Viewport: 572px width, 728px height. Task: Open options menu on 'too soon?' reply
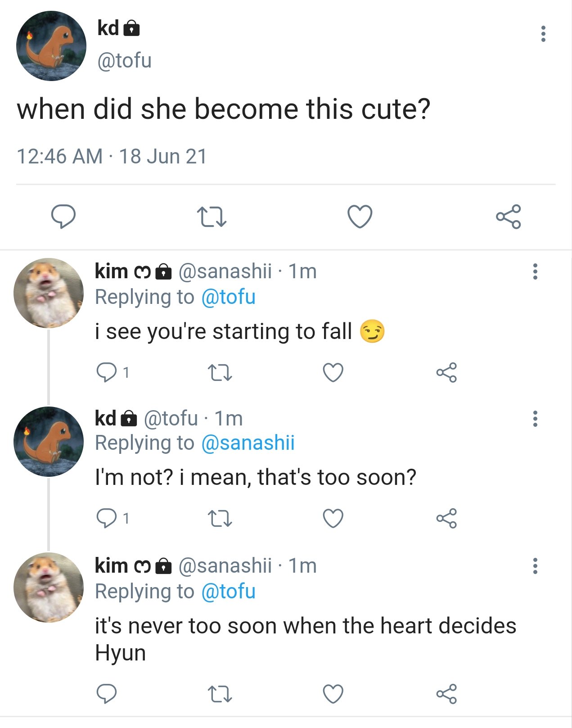pyautogui.click(x=535, y=419)
